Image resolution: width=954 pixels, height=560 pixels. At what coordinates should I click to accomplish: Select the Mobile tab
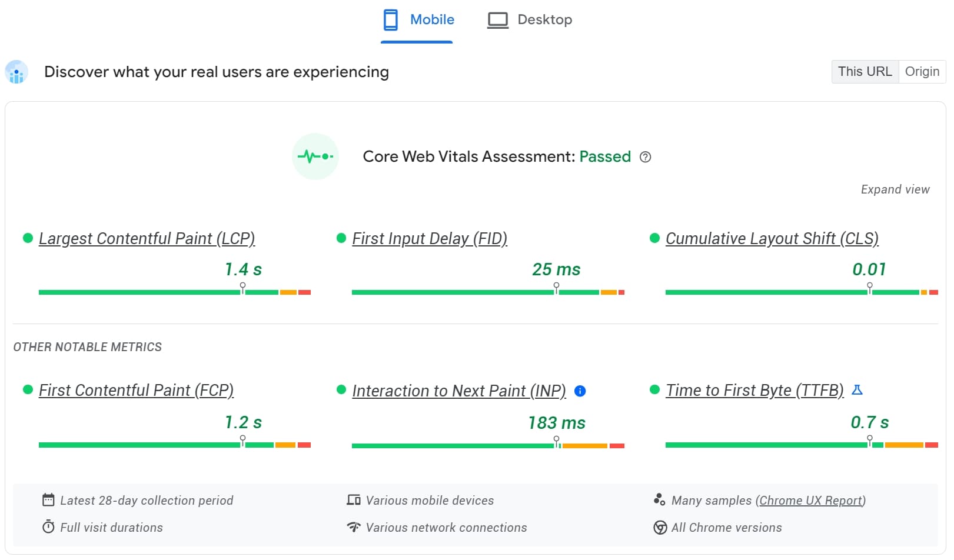[431, 19]
